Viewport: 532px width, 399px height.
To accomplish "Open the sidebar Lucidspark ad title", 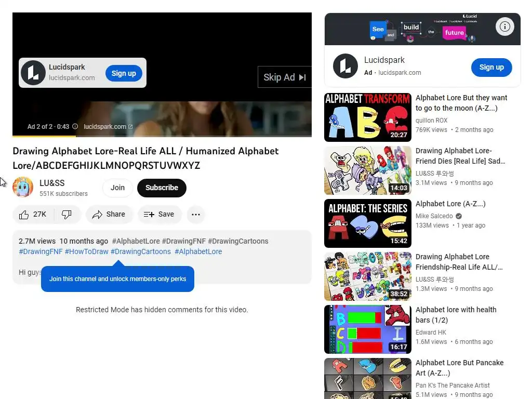I will click(x=384, y=60).
